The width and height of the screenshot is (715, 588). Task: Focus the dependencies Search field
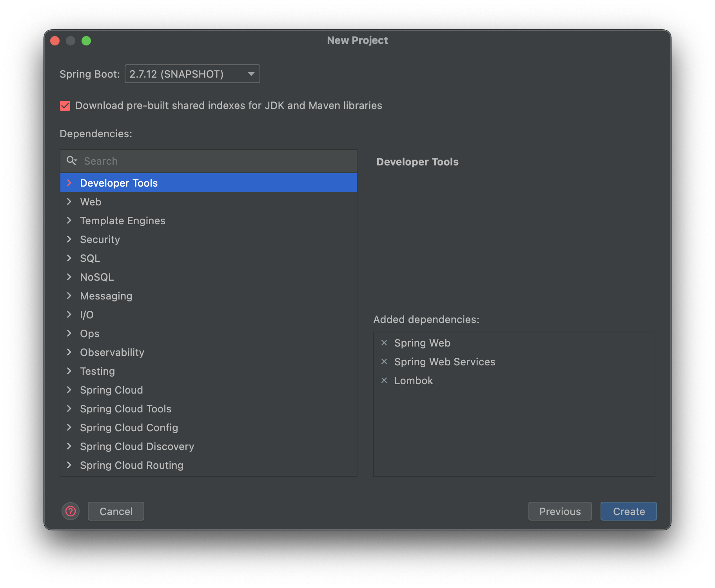click(x=209, y=161)
